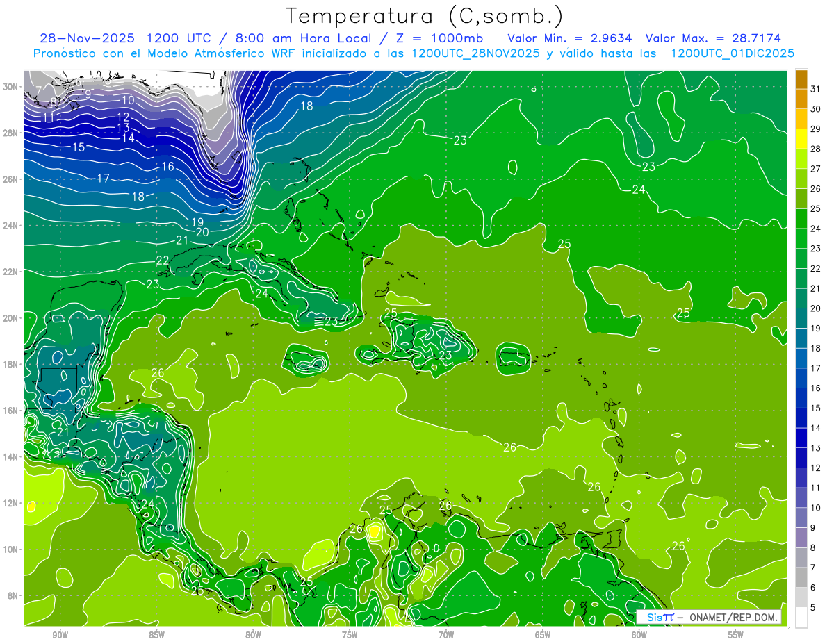The height and width of the screenshot is (644, 834).
Task: Click the '13' contour label on the map
Action: pyautogui.click(x=124, y=128)
